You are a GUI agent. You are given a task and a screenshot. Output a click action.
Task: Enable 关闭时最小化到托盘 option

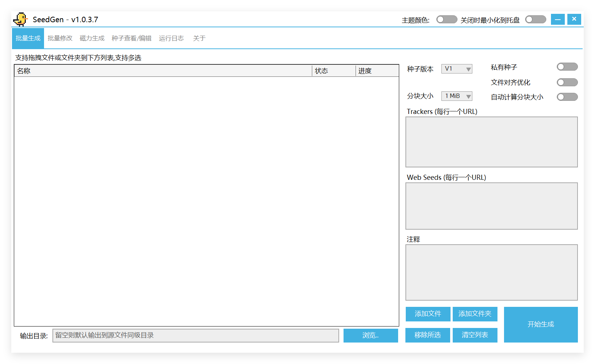pos(535,19)
